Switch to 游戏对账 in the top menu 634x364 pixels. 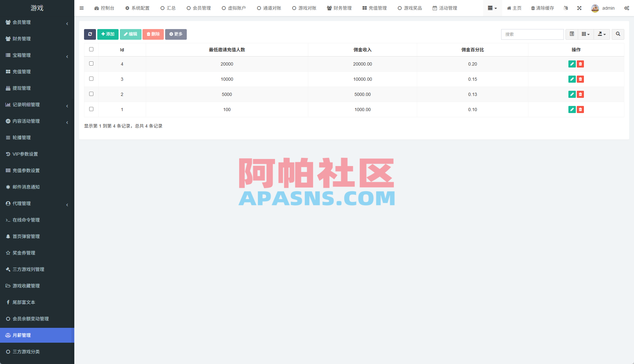coord(304,8)
